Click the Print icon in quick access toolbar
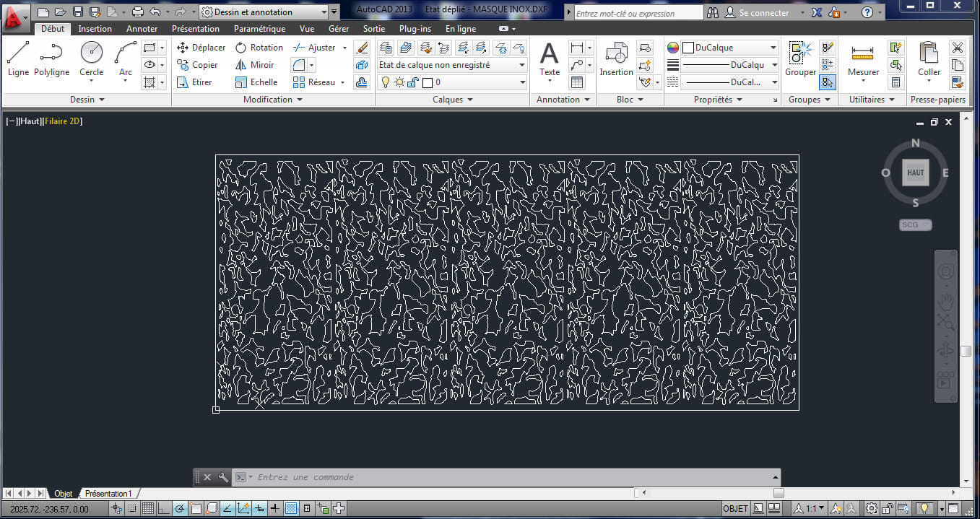980x519 pixels. coord(138,12)
